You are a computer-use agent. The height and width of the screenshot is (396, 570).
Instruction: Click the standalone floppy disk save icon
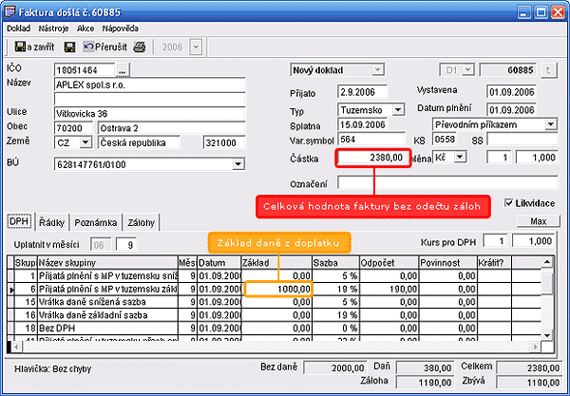click(x=69, y=47)
